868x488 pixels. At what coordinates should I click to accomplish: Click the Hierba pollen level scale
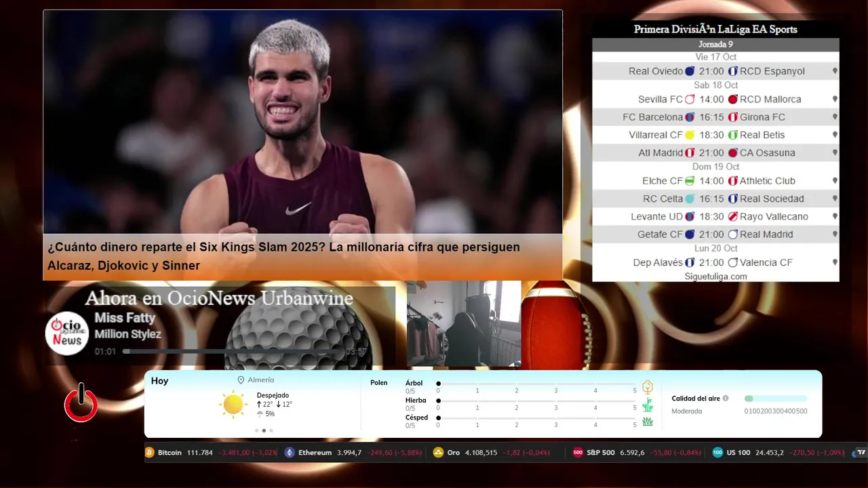point(537,402)
